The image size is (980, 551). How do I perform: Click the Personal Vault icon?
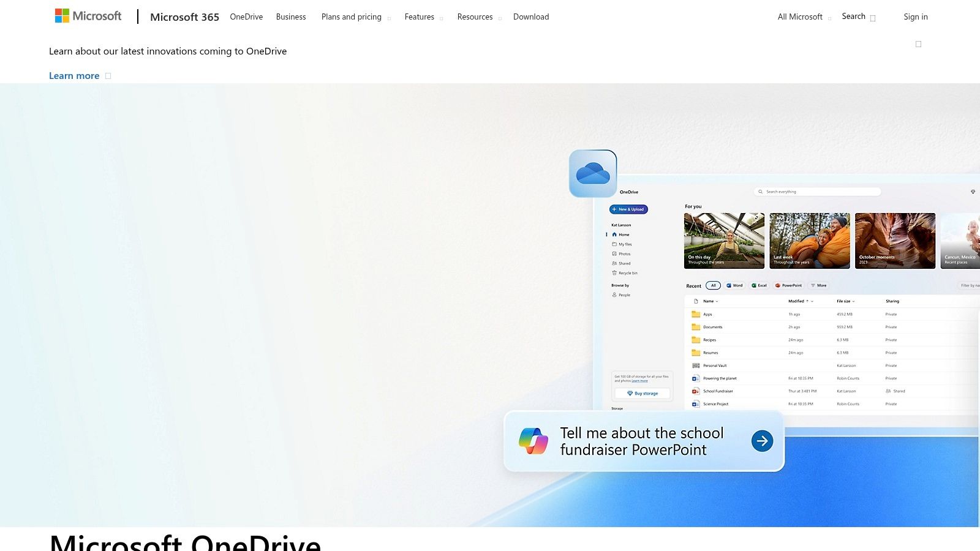[696, 365]
